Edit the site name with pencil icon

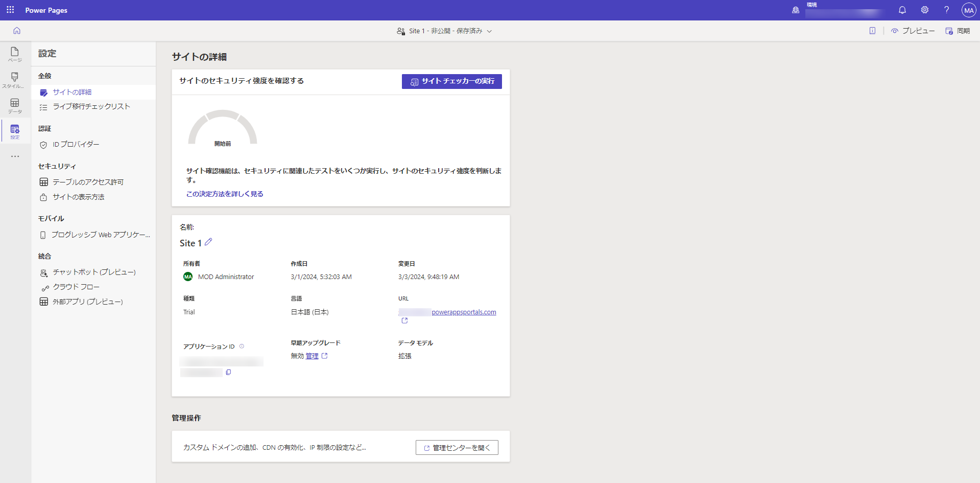tap(208, 242)
